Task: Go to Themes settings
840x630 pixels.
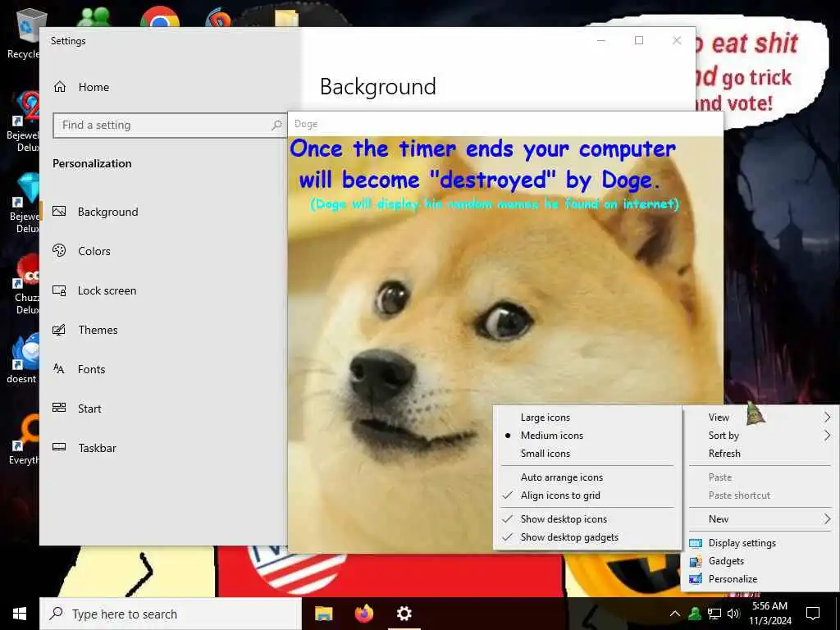Action: pos(84,330)
